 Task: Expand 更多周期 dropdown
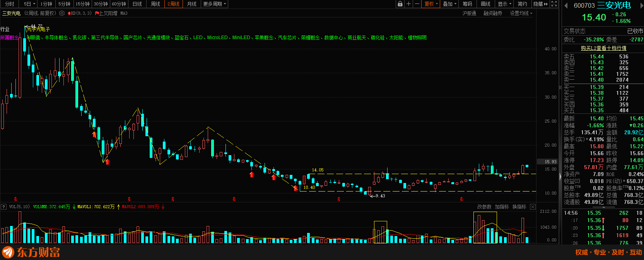point(215,4)
